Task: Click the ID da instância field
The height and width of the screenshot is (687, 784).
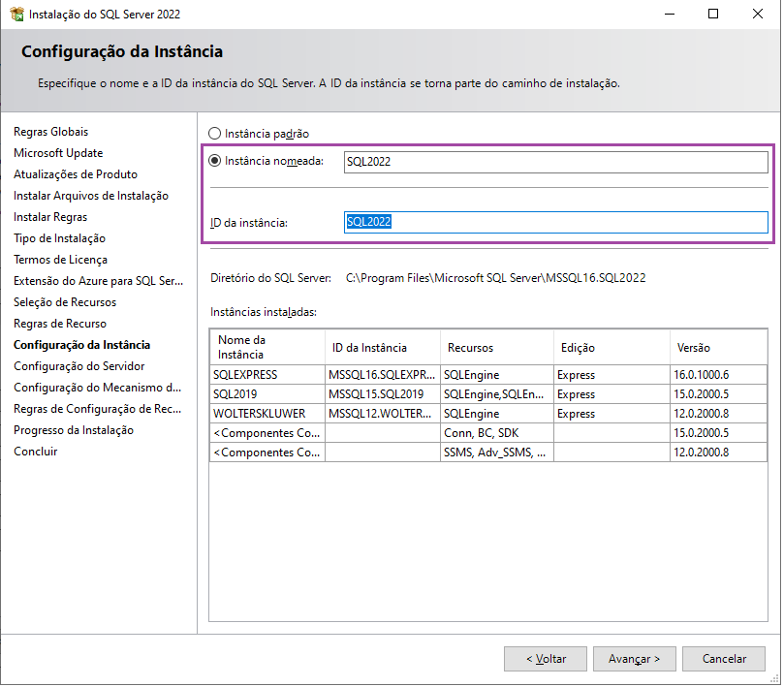Action: coord(555,222)
